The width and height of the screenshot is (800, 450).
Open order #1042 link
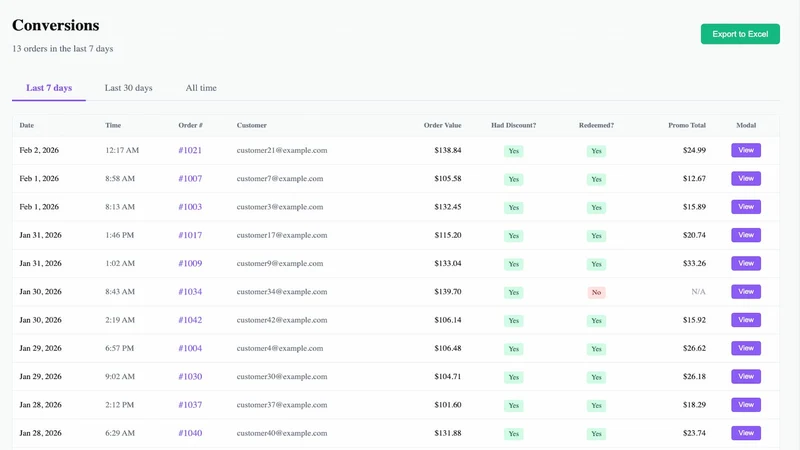pos(190,320)
